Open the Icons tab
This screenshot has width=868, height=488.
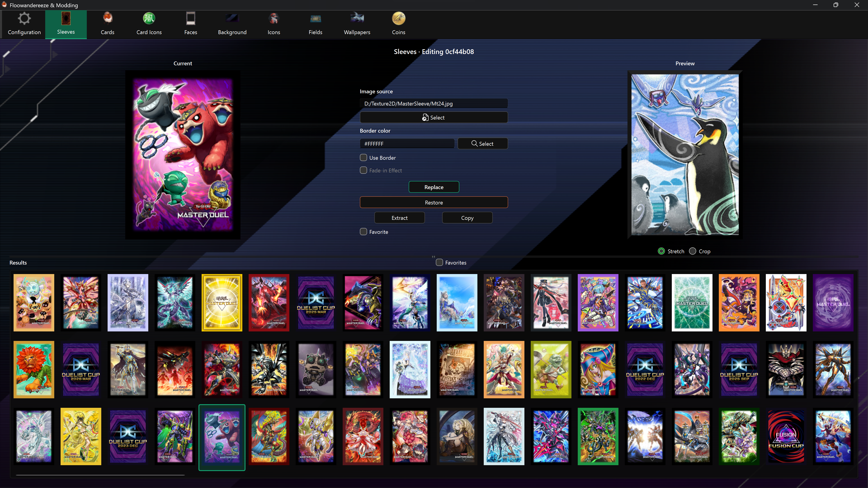point(274,24)
